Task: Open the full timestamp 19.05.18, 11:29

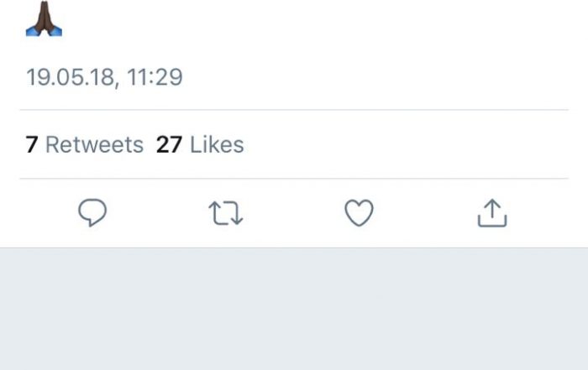Action: pyautogui.click(x=104, y=78)
